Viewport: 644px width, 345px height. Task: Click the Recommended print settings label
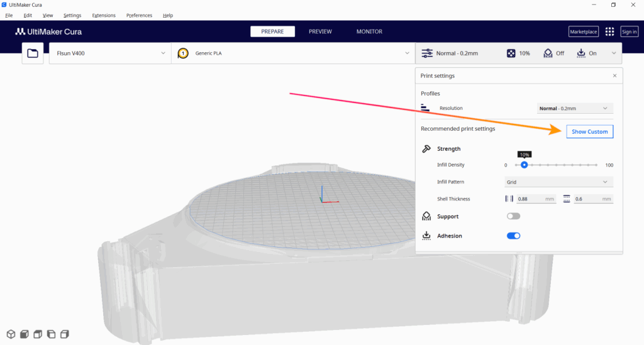point(458,128)
